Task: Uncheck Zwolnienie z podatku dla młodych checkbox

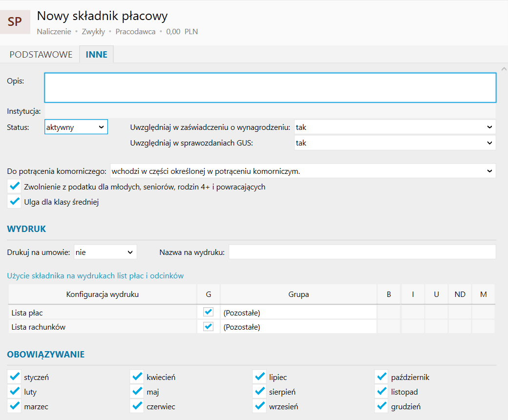Action: 15,187
